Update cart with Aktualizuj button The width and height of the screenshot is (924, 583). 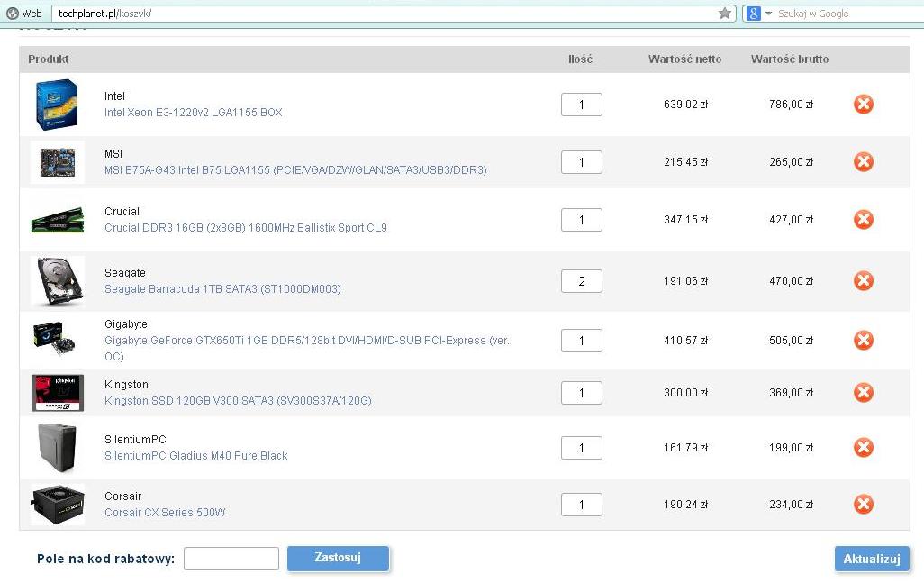[872, 559]
